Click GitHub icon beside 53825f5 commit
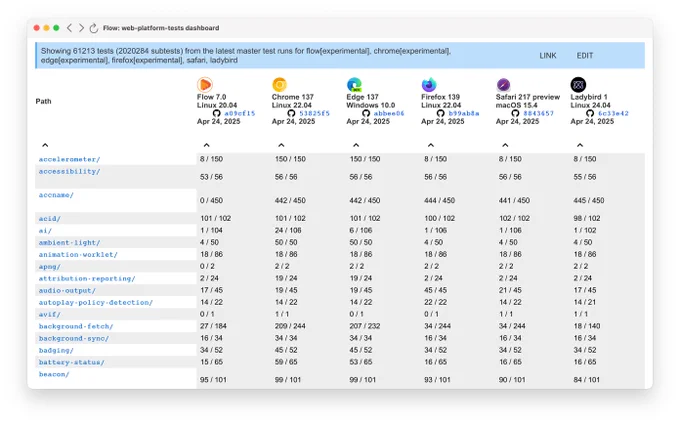The height and width of the screenshot is (425, 680). tap(291, 113)
